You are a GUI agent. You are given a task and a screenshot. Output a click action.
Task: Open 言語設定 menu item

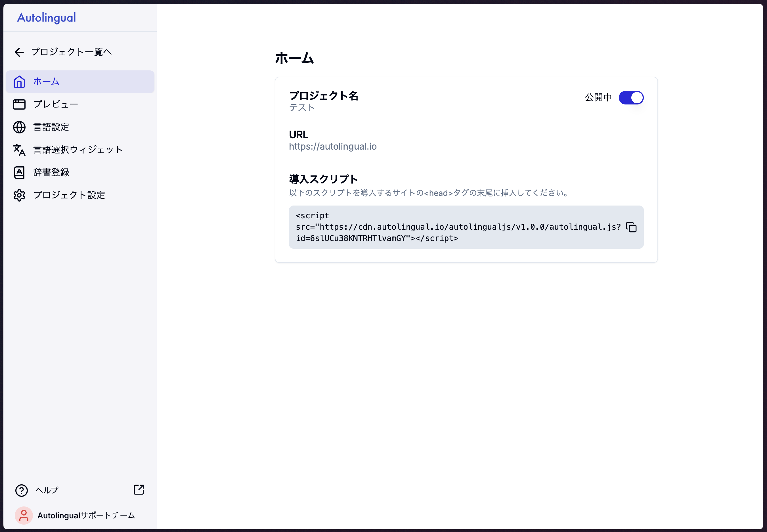51,127
